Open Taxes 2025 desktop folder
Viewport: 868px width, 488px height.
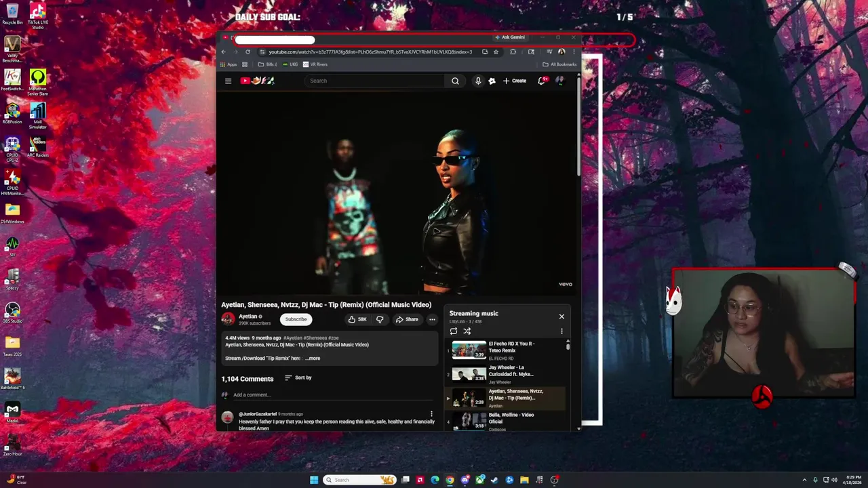(12, 346)
